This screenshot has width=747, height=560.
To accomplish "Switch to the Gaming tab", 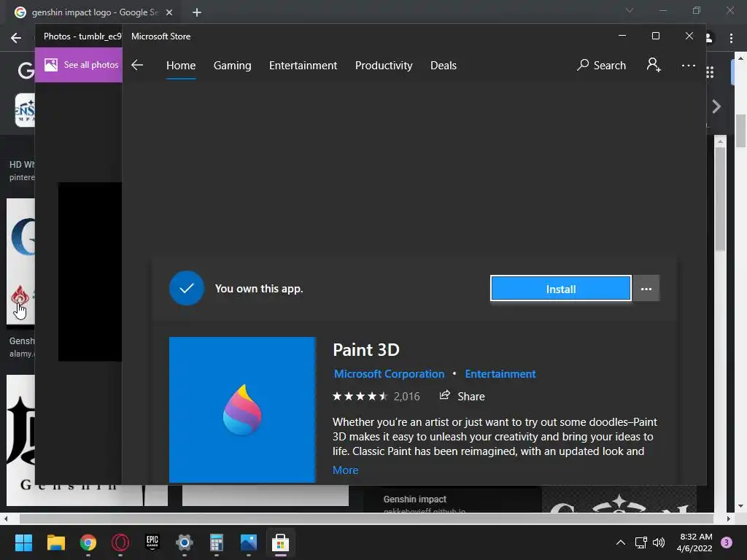I will click(232, 65).
